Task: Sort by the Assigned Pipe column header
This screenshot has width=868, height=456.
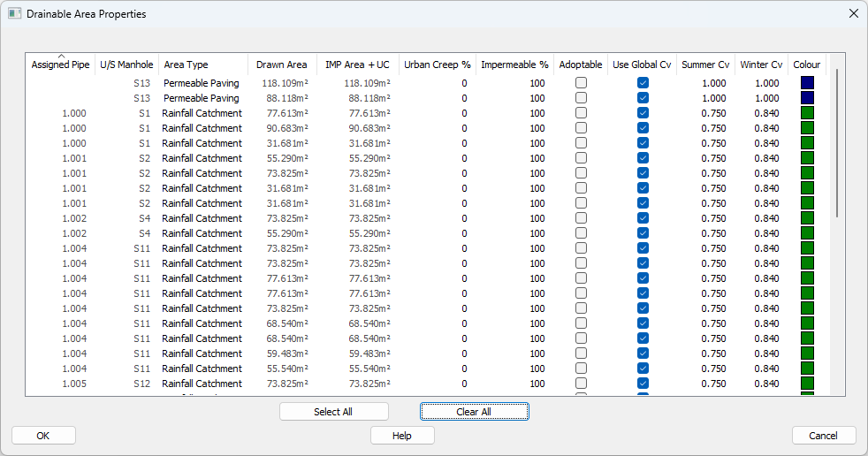Action: pyautogui.click(x=60, y=65)
